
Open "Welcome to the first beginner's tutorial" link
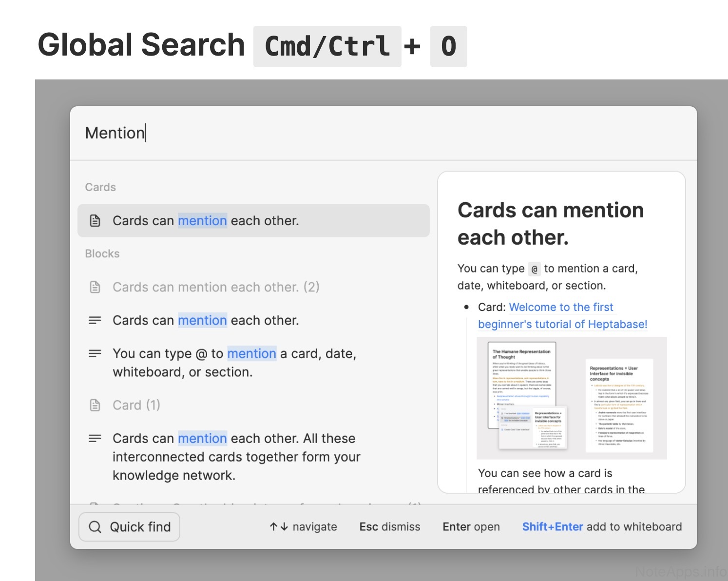coord(562,316)
